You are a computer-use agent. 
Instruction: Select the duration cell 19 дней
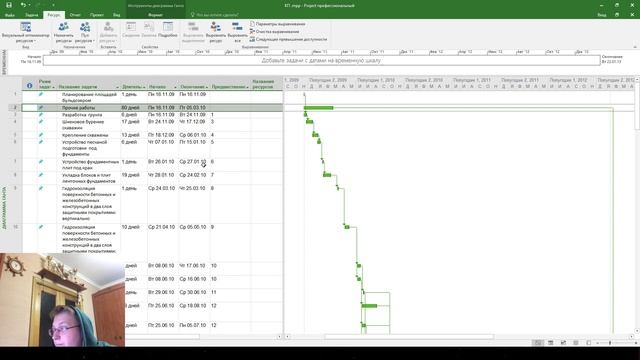point(130,175)
